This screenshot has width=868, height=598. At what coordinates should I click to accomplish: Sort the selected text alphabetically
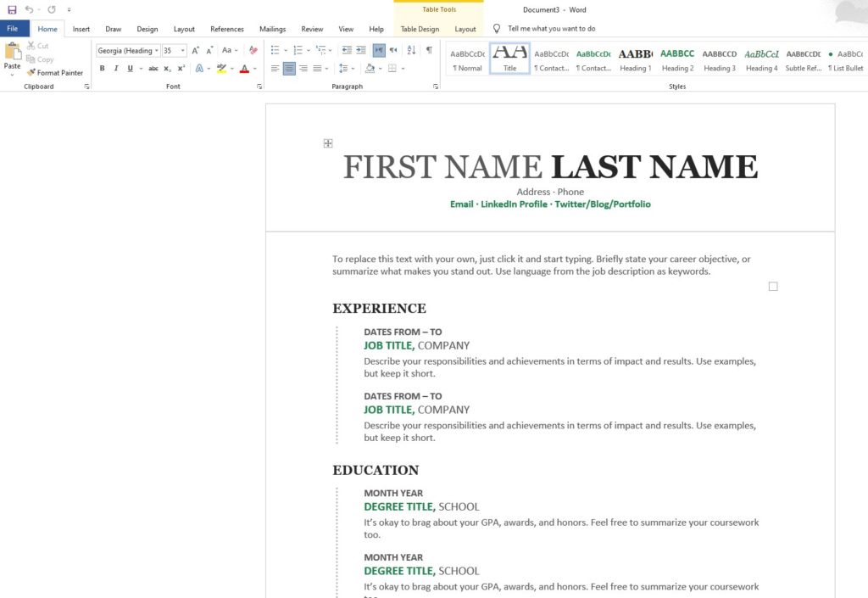pyautogui.click(x=412, y=51)
